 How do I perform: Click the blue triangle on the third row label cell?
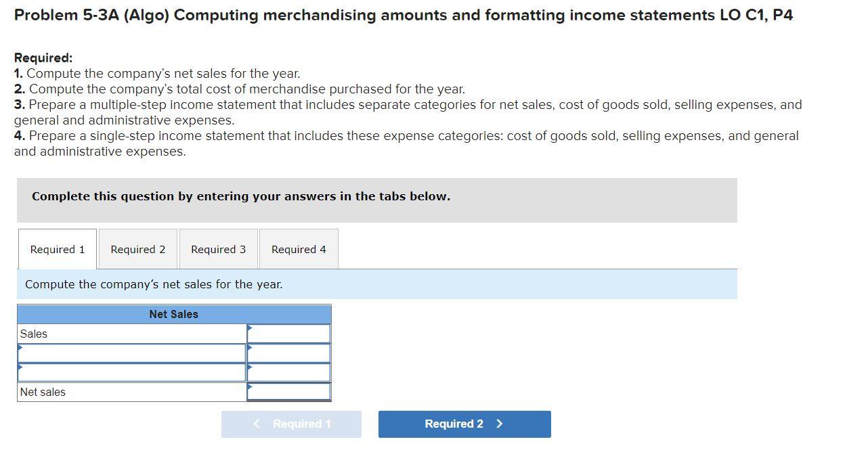pos(21,367)
